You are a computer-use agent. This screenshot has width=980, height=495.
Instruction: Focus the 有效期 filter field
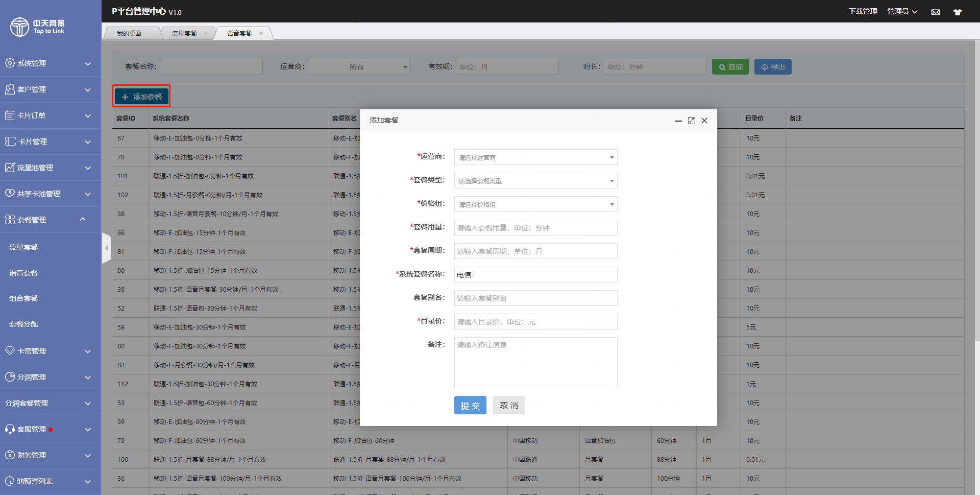coord(507,67)
